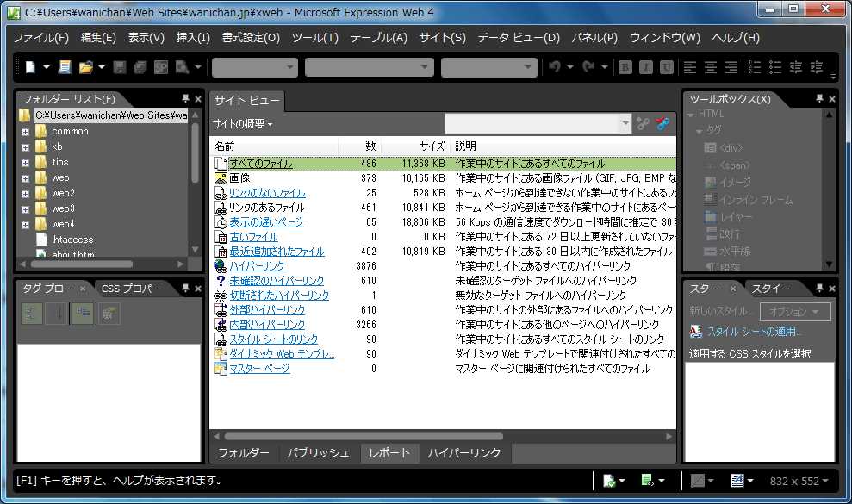This screenshot has height=504, width=852.
Task: Click the Center alignment toolbar icon
Action: [x=710, y=67]
